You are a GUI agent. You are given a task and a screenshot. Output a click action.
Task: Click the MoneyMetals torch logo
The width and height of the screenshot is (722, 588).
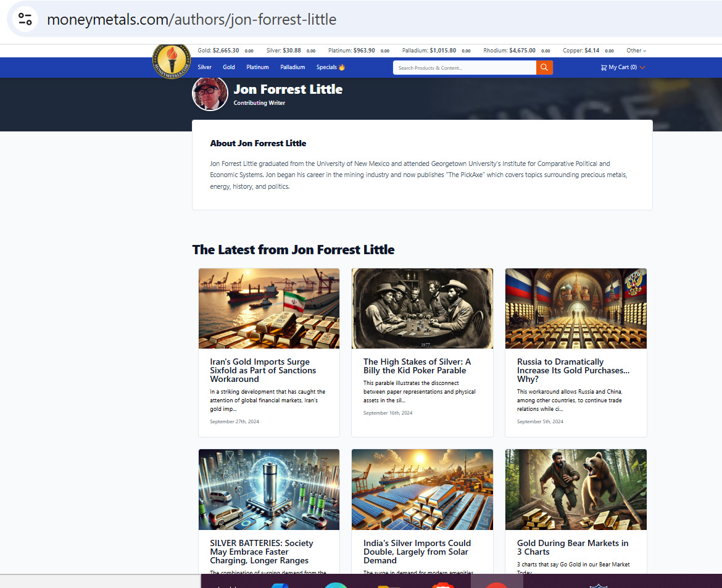pyautogui.click(x=172, y=61)
